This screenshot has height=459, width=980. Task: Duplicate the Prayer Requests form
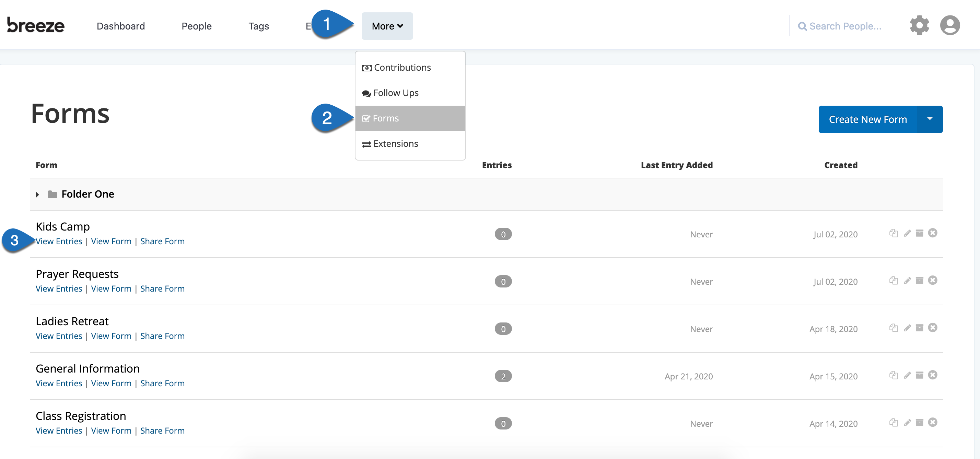pyautogui.click(x=894, y=281)
